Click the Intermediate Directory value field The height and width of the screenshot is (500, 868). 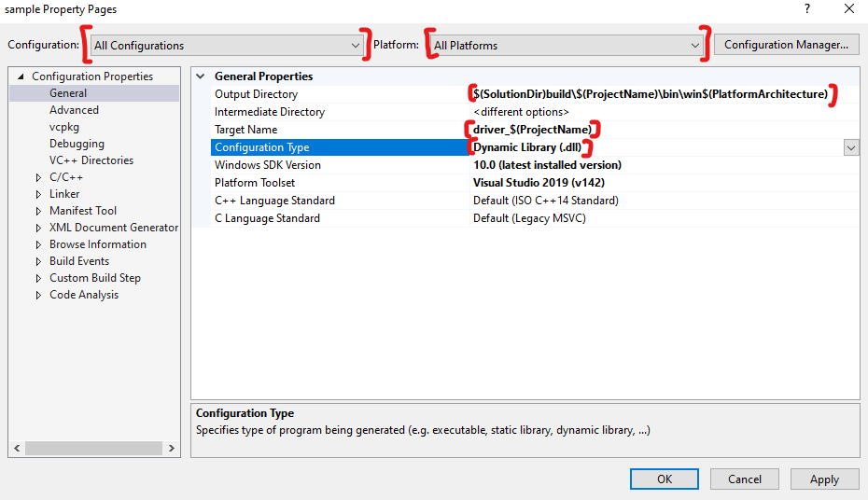click(x=665, y=112)
